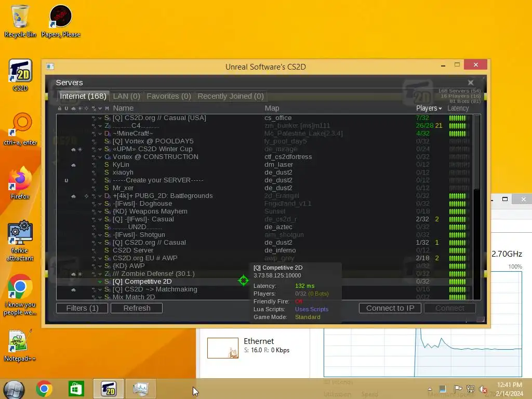Click the Connect to IP button
The image size is (532, 399).
[390, 308]
